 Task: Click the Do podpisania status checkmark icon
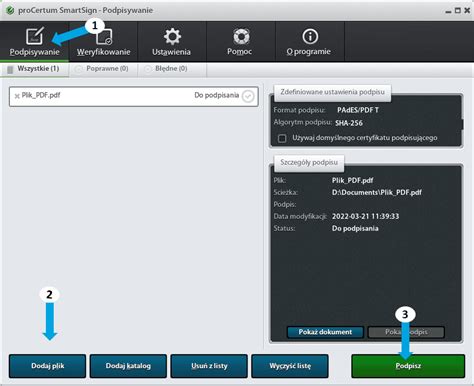coord(248,96)
